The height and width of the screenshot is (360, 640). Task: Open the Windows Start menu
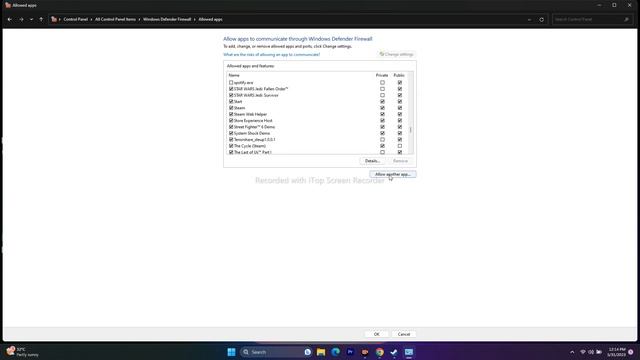point(231,352)
